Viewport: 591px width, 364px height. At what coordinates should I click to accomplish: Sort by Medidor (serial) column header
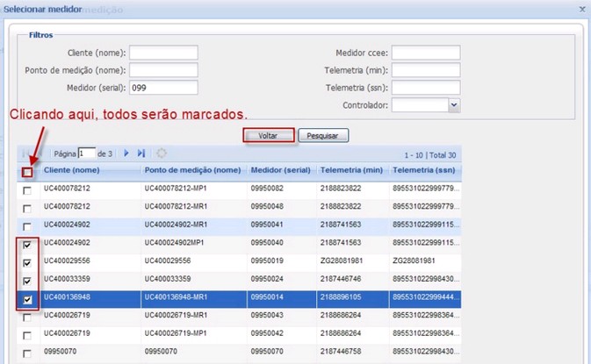click(278, 170)
